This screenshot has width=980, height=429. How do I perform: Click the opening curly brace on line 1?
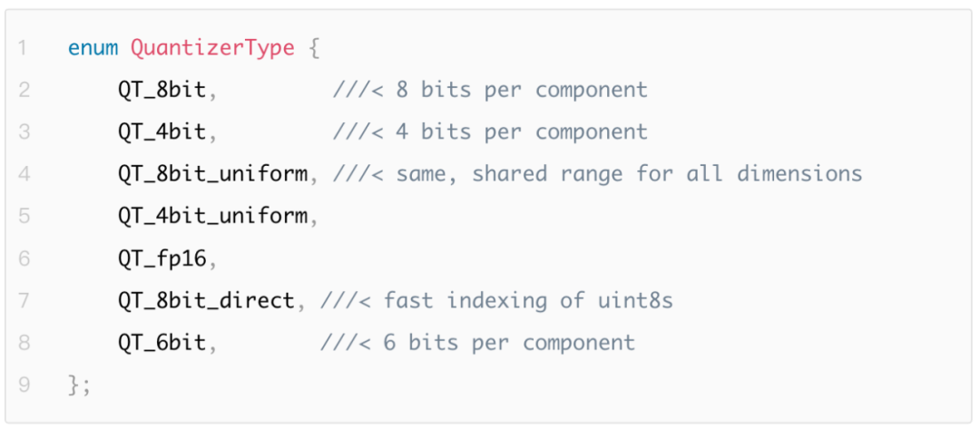(314, 49)
